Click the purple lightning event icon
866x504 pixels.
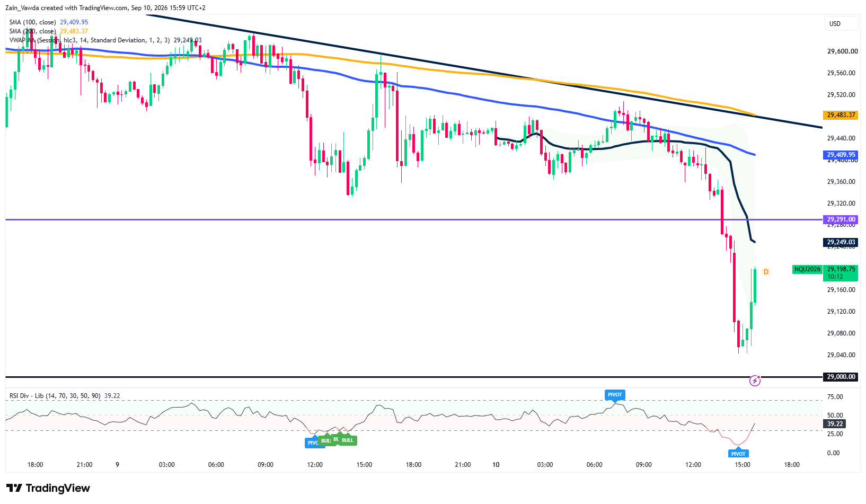point(755,381)
